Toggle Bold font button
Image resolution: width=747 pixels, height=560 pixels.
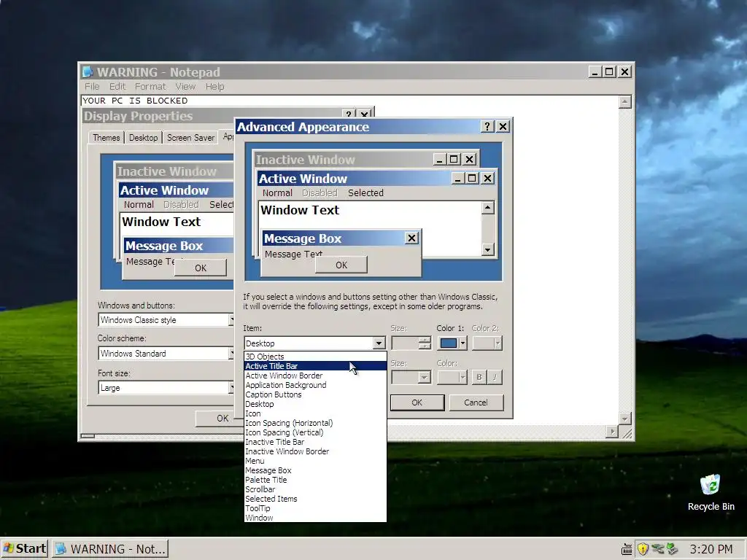[479, 377]
